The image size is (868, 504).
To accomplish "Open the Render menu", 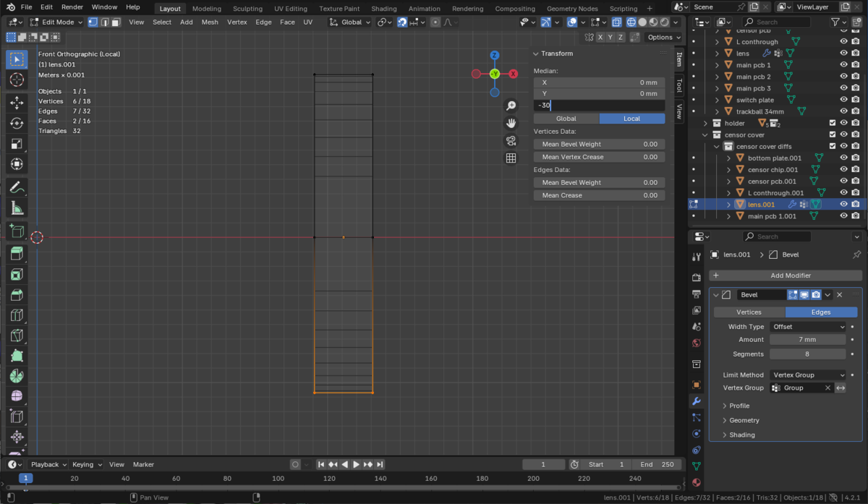I will click(72, 7).
